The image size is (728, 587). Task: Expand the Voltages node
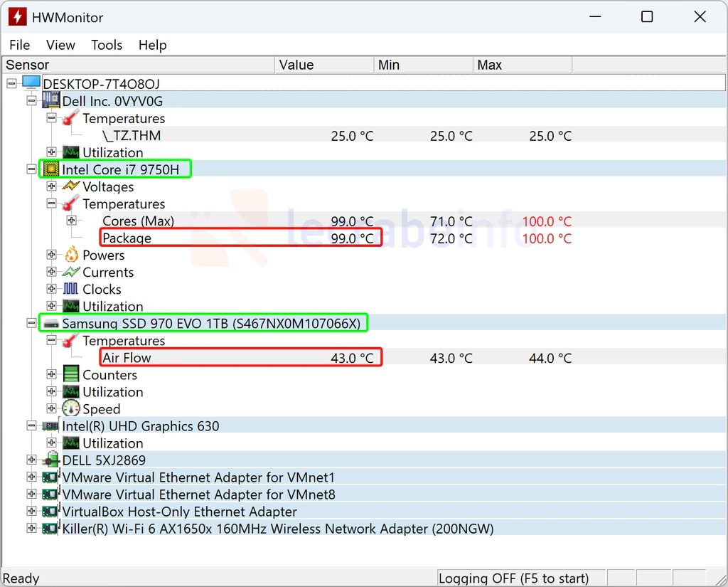(x=51, y=186)
